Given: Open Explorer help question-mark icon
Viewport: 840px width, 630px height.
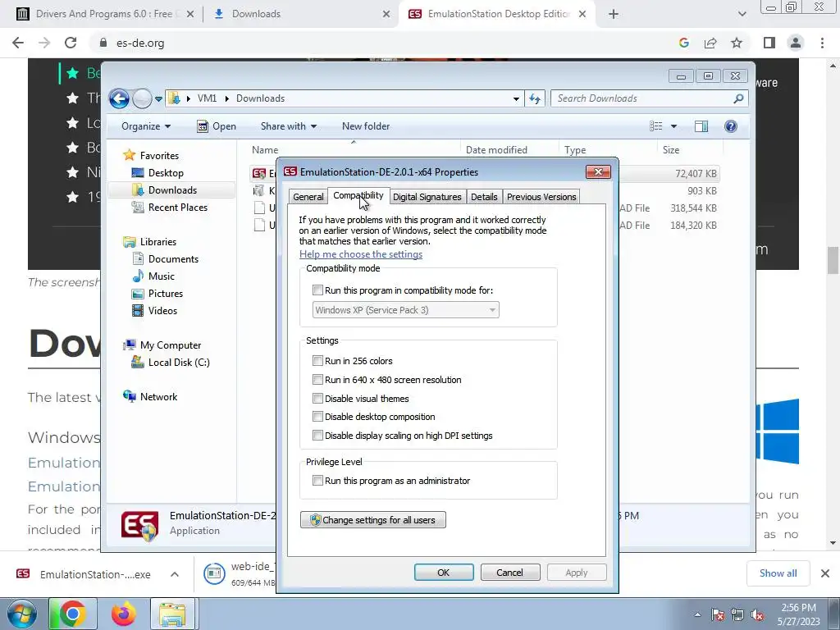Looking at the screenshot, I should (x=730, y=126).
